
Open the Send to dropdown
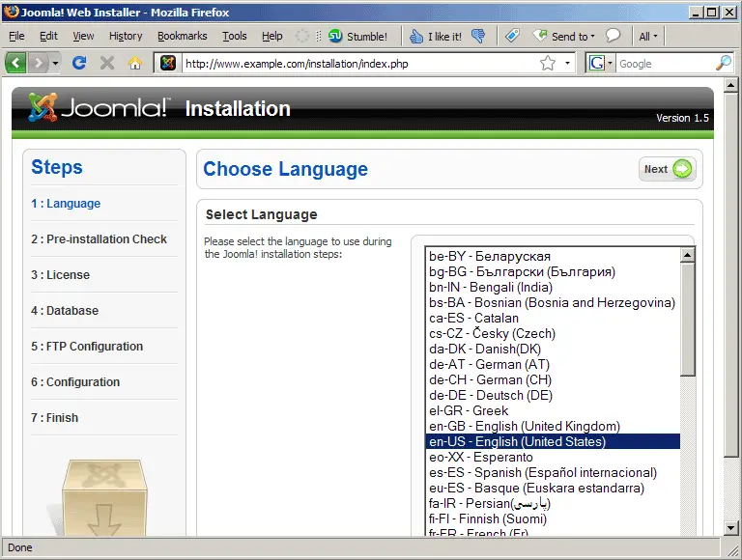coord(563,36)
